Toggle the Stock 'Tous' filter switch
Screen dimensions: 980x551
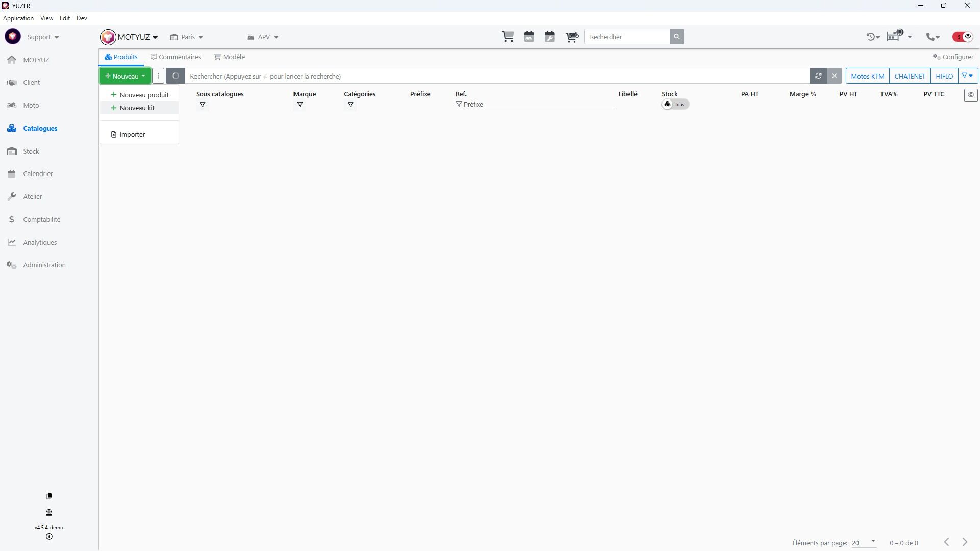point(675,104)
